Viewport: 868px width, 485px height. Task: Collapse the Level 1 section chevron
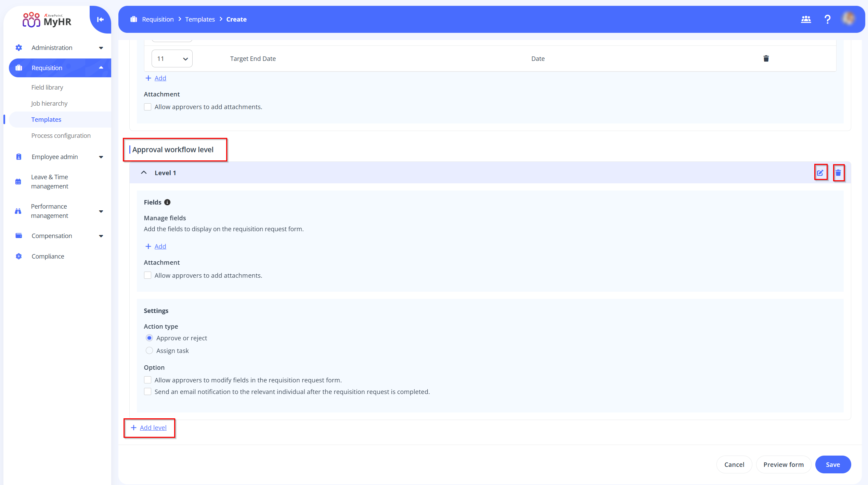pos(144,173)
